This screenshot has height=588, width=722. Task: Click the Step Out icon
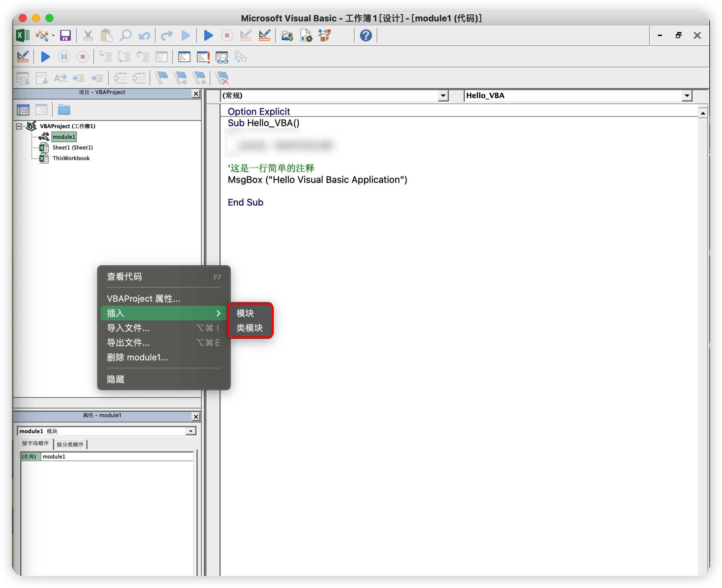pyautogui.click(x=143, y=57)
